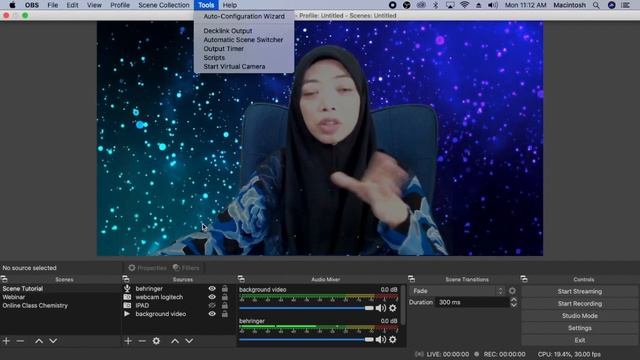Move the source up with the Sources up arrow
The height and width of the screenshot is (360, 640).
tap(175, 341)
